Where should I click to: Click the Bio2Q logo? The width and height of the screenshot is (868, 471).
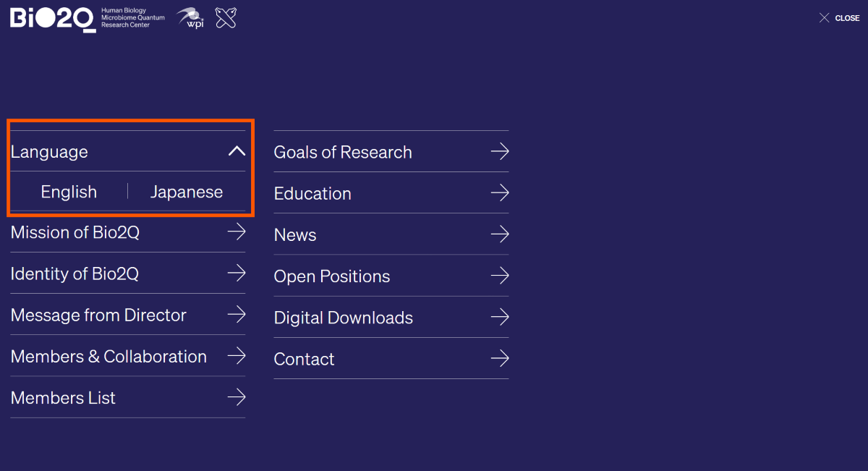click(x=52, y=18)
